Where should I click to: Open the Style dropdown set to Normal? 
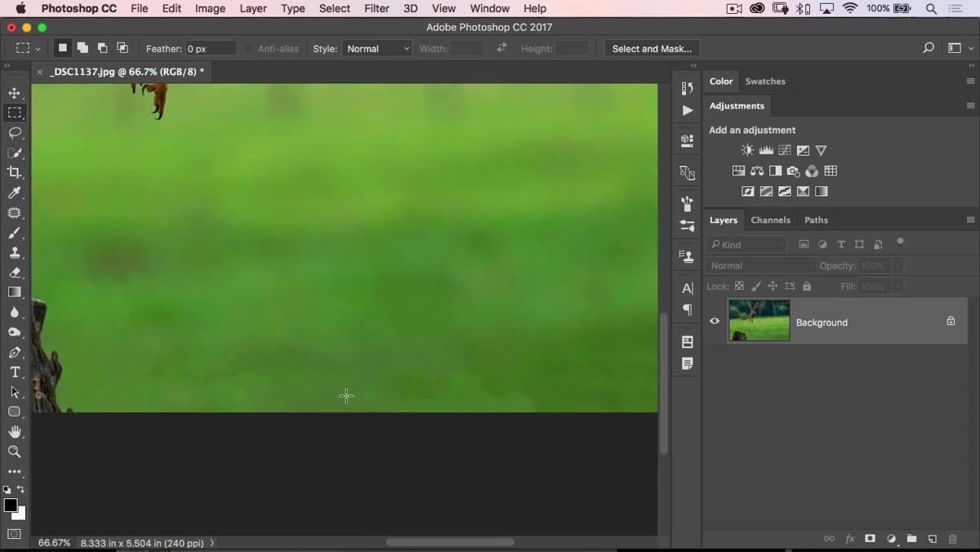[377, 48]
